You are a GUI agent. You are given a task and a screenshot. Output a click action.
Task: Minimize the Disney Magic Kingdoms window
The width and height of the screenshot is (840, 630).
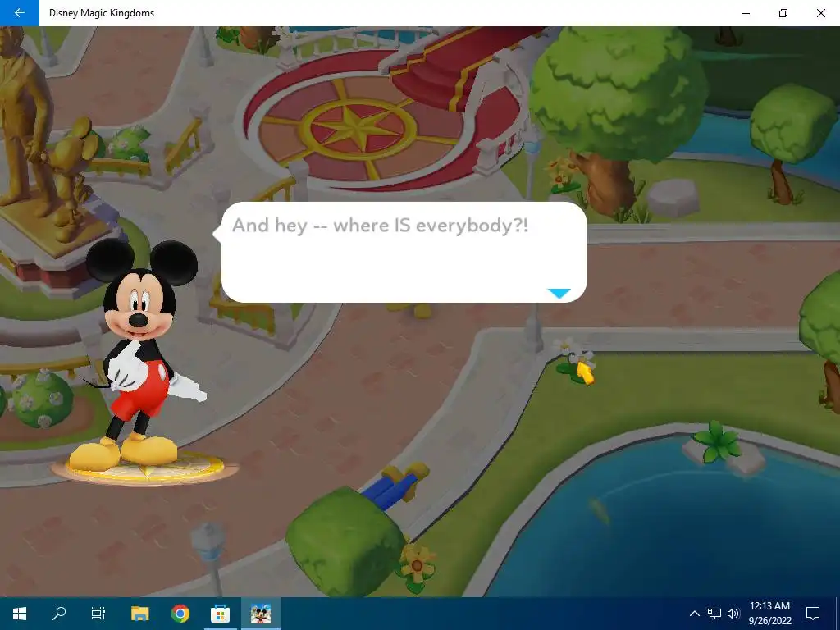(745, 13)
